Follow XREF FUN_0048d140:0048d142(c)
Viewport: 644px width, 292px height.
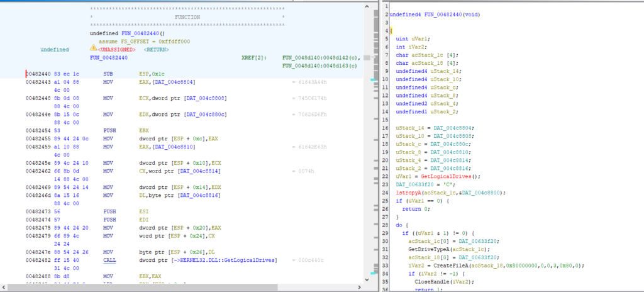[x=319, y=57]
